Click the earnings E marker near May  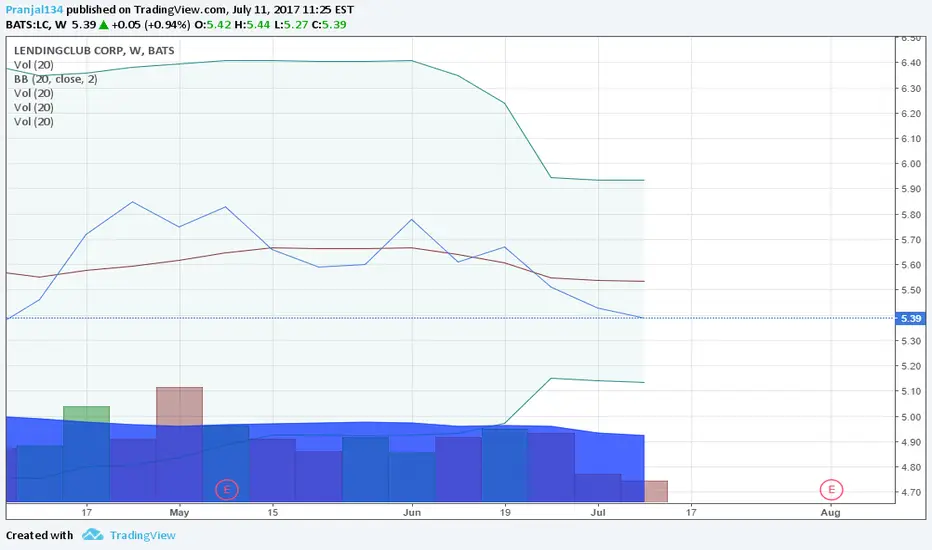click(226, 489)
